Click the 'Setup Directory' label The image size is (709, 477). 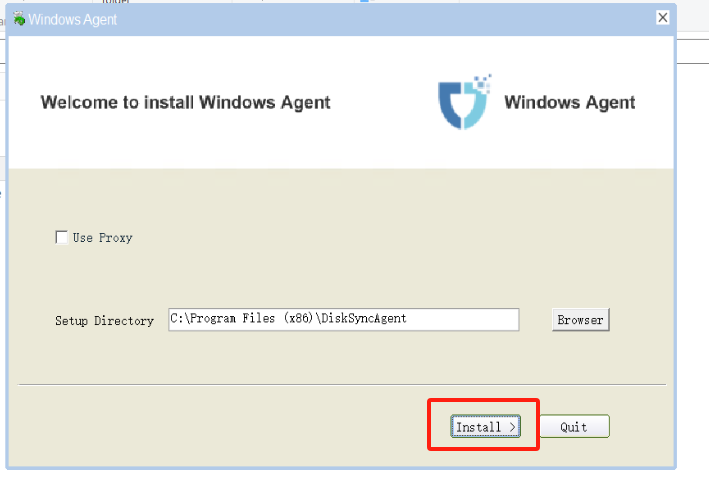point(104,321)
